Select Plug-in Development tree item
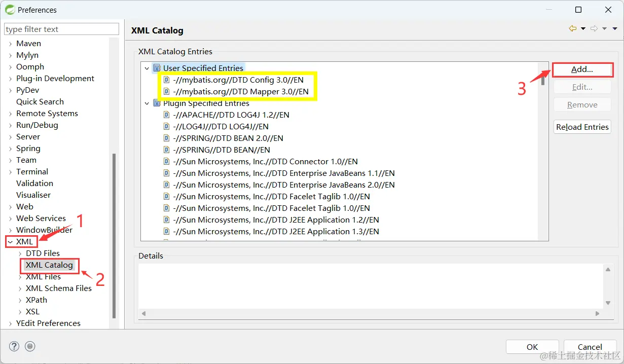Screen dimensions: 624x364 (55, 79)
